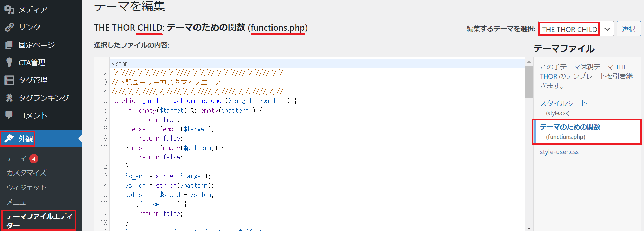Click the 外観 paintbrush icon

9,139
